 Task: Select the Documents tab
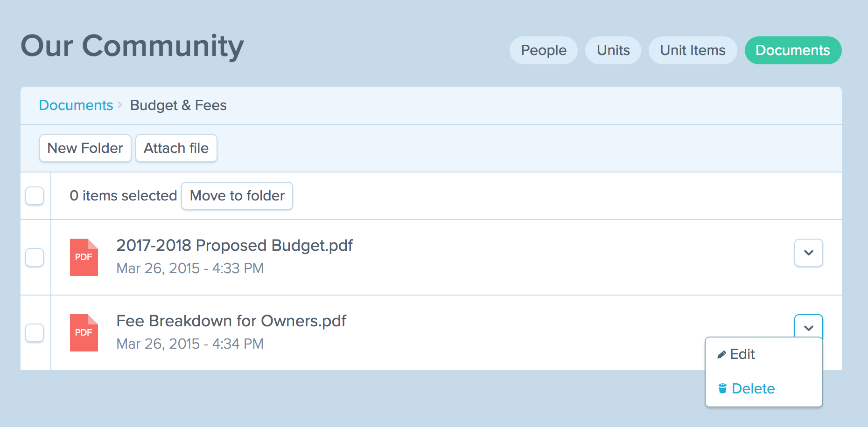point(792,50)
